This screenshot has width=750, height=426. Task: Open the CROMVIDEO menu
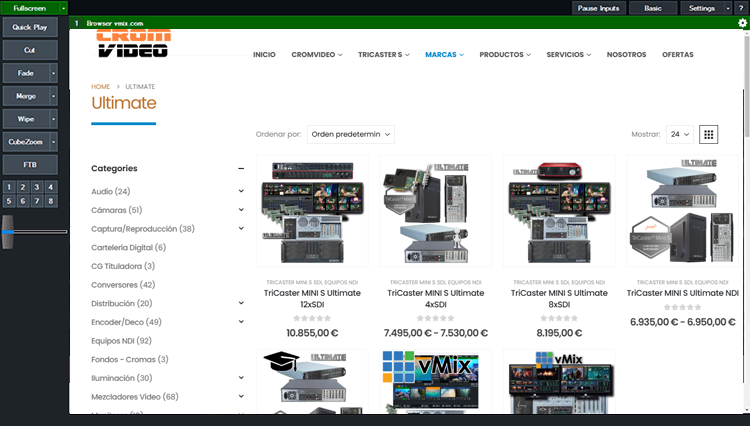(317, 55)
